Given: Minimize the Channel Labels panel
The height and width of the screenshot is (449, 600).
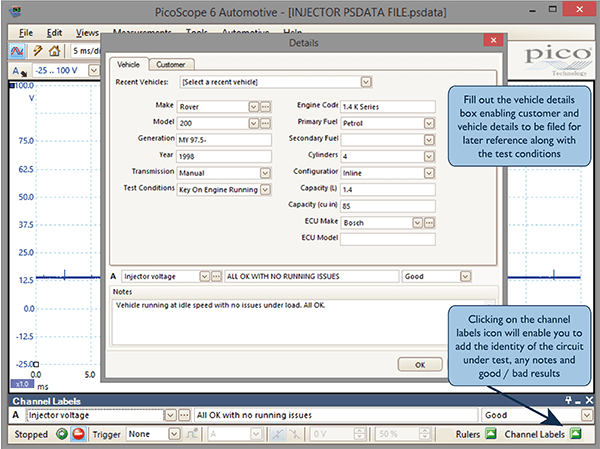Looking at the screenshot, I should (578, 401).
